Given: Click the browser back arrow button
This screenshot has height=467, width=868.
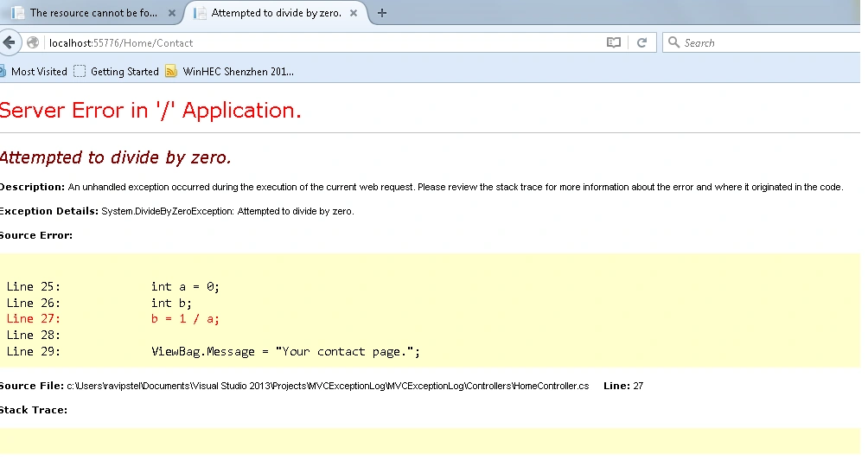Looking at the screenshot, I should pyautogui.click(x=9, y=42).
